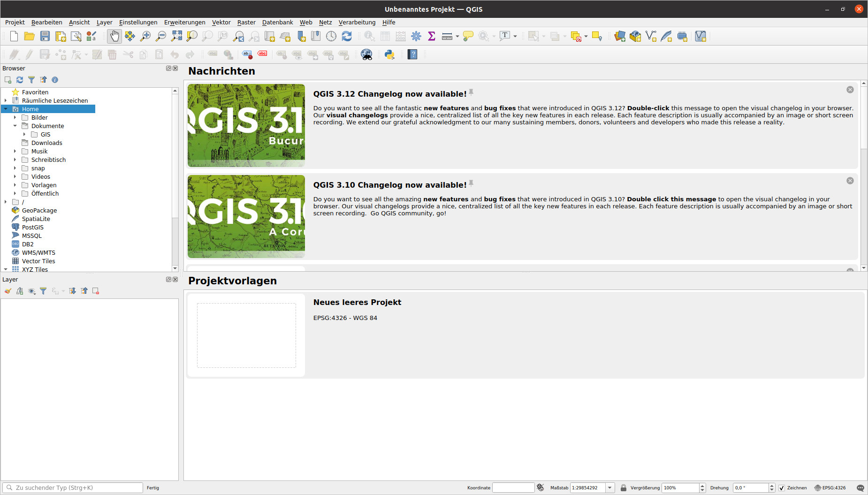Click the Nachrichten news vertical scrollbar
The height and width of the screenshot is (495, 868).
[x=864, y=117]
